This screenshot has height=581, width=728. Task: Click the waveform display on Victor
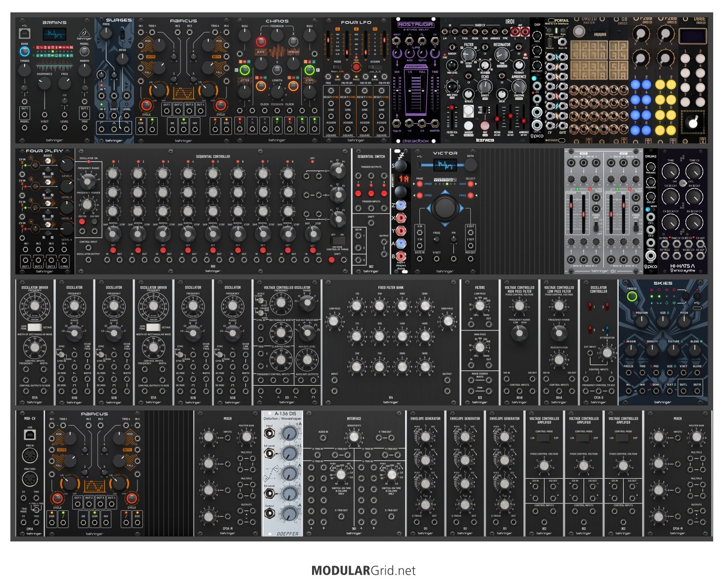tap(445, 165)
